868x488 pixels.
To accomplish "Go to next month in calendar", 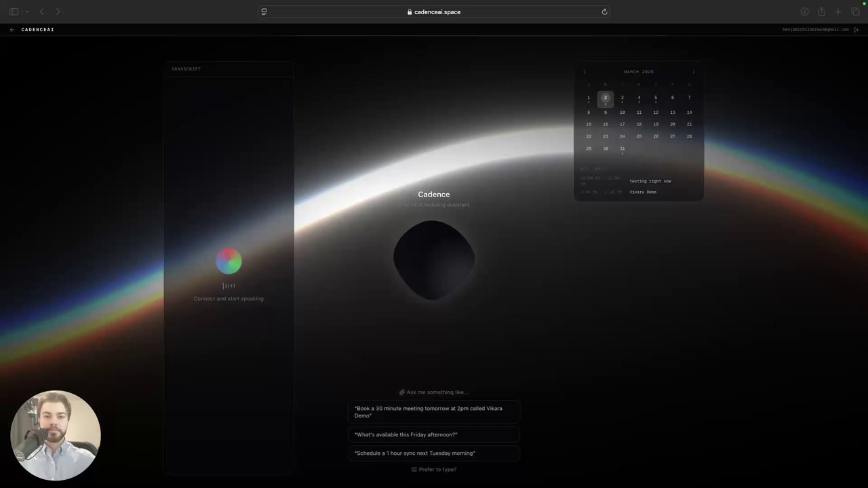I will point(693,72).
